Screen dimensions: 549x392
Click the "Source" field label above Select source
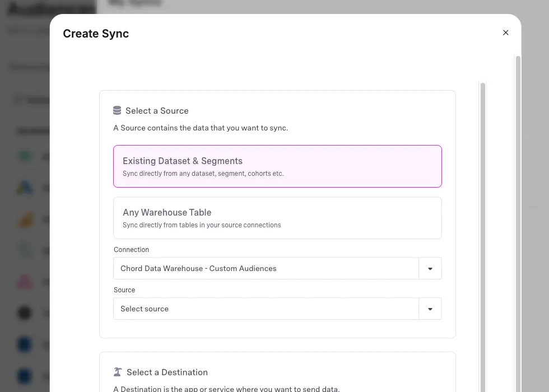(124, 290)
